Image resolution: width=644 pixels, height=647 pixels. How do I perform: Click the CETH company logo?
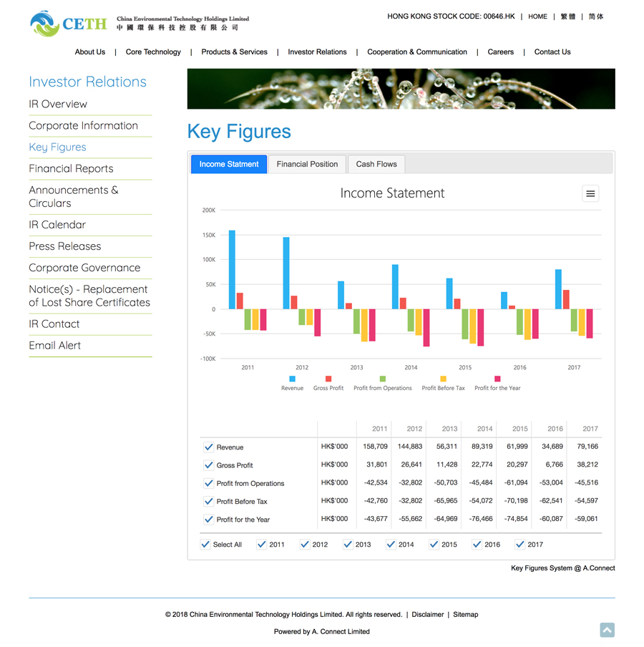(69, 24)
